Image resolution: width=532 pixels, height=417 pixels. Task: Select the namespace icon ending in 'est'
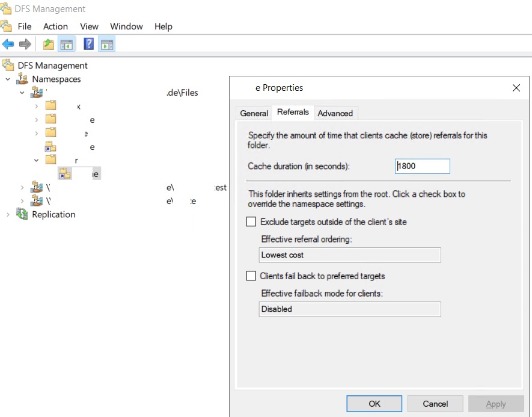point(37,187)
